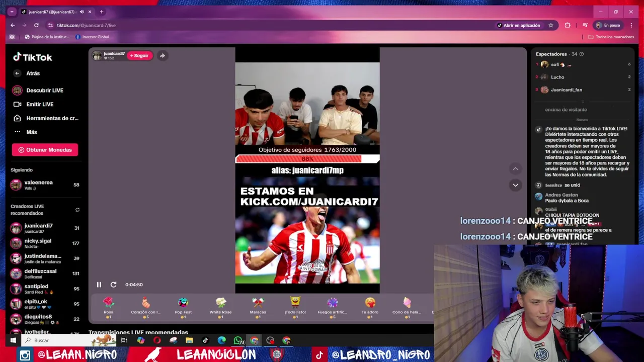Click Abrir en aplicación button
The image size is (644, 362).
(x=518, y=25)
